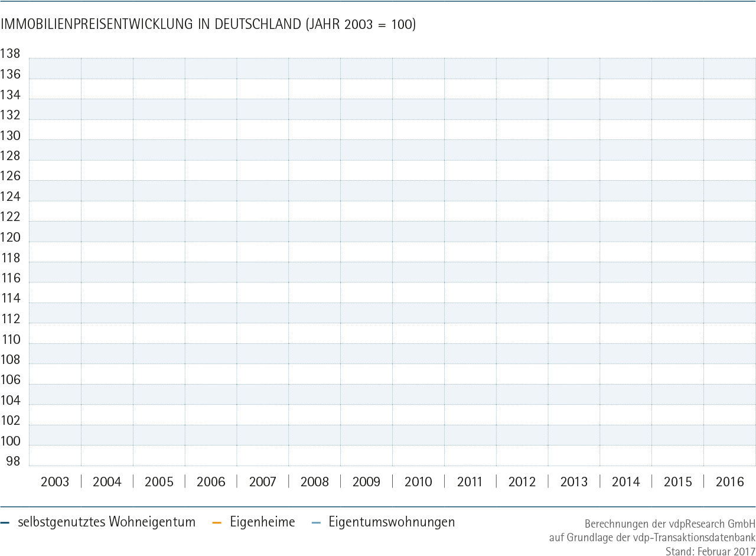This screenshot has height=556, width=756.
Task: Select the 2007 year label
Action: tap(263, 482)
